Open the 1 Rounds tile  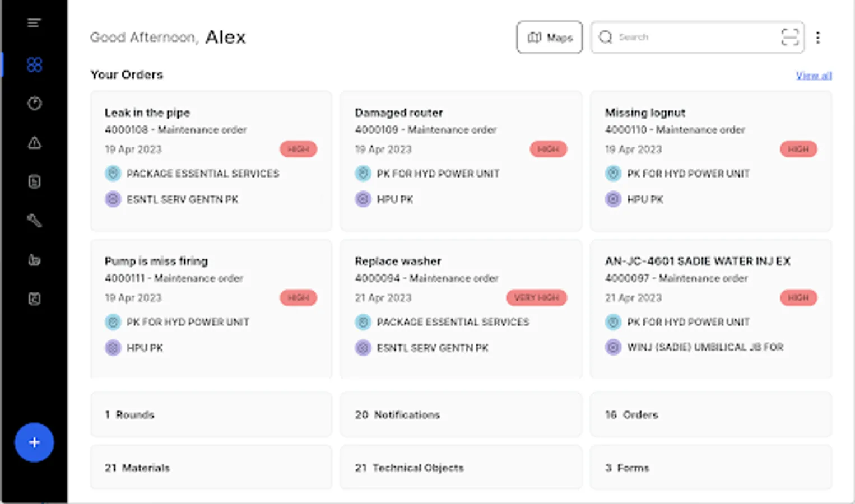click(x=211, y=415)
